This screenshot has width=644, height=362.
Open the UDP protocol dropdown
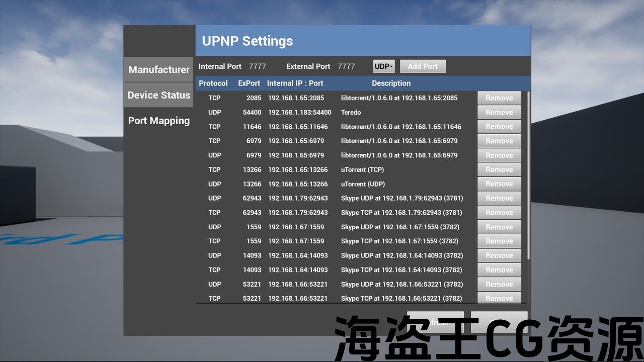click(x=384, y=66)
